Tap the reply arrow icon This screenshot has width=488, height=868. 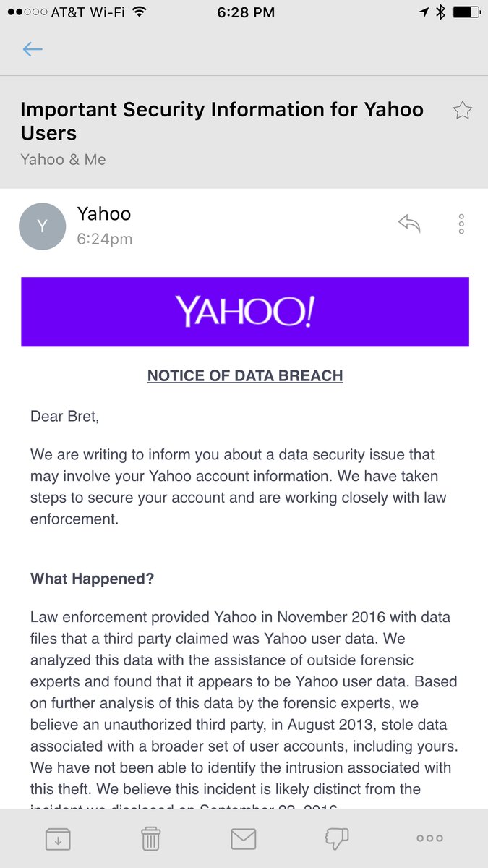point(409,224)
